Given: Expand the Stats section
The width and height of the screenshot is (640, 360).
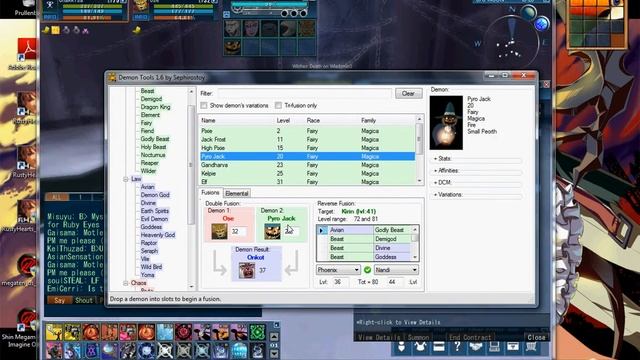Looking at the screenshot, I should coord(442,158).
